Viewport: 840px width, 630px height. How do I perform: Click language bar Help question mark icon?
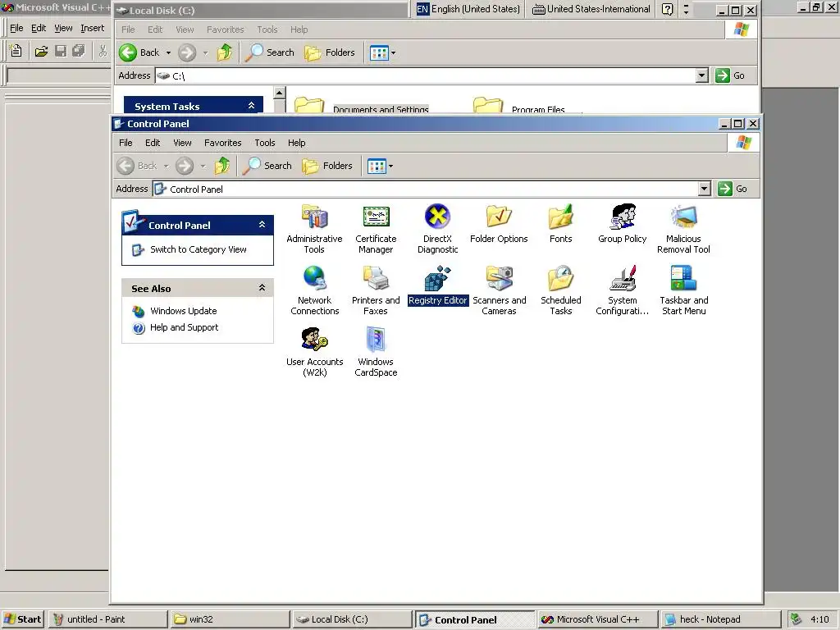click(x=667, y=9)
